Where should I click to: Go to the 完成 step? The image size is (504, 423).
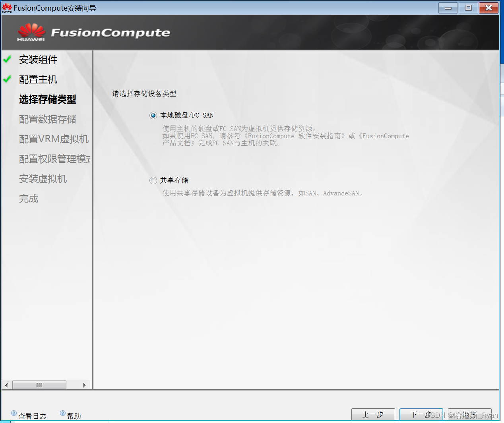coord(29,199)
